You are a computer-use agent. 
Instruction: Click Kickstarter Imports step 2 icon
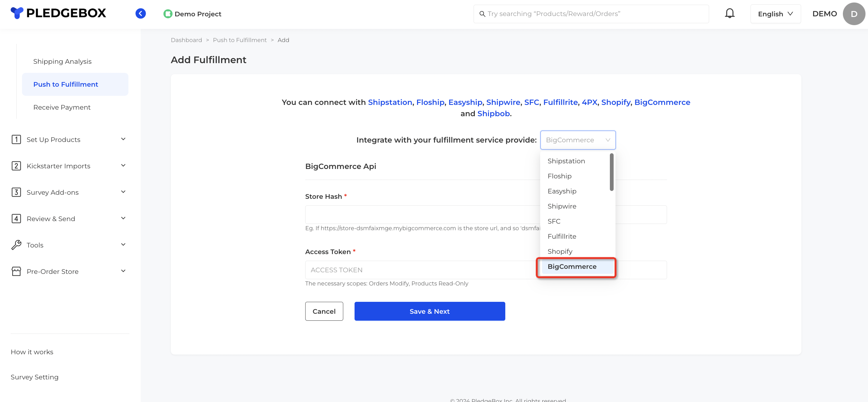[16, 166]
